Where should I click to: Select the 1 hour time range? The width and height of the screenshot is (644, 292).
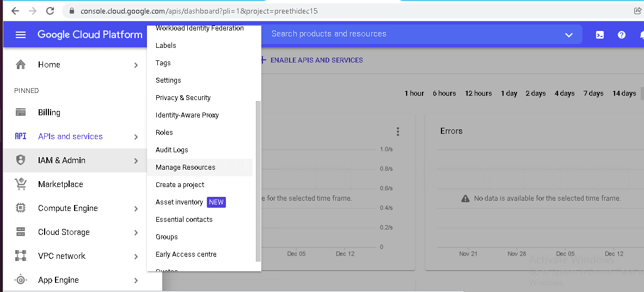414,93
